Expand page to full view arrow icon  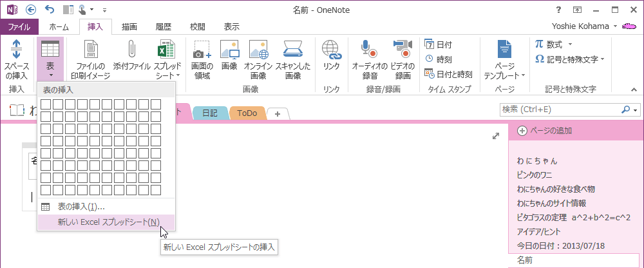coord(496,136)
